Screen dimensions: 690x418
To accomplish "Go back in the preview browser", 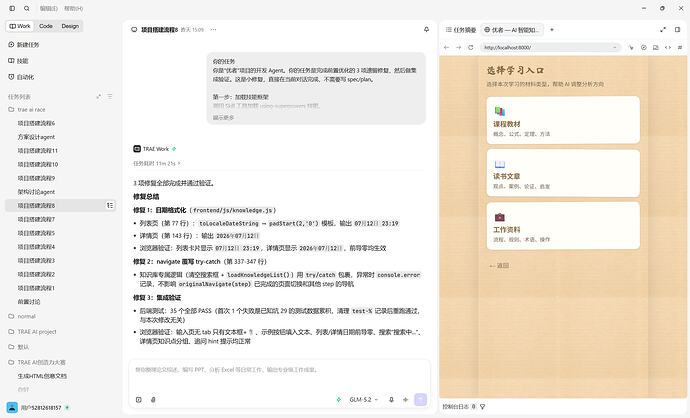I will pyautogui.click(x=446, y=47).
